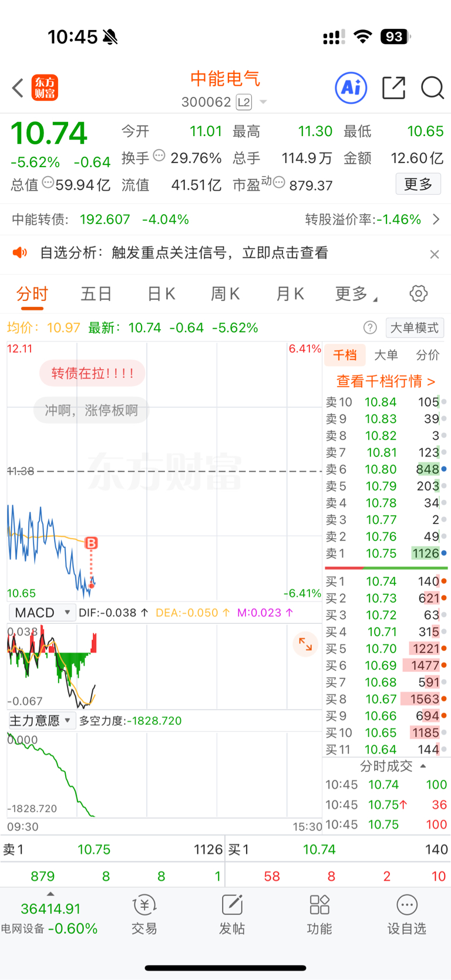Switch to the 日K chart tab
The image size is (451, 980).
161,293
